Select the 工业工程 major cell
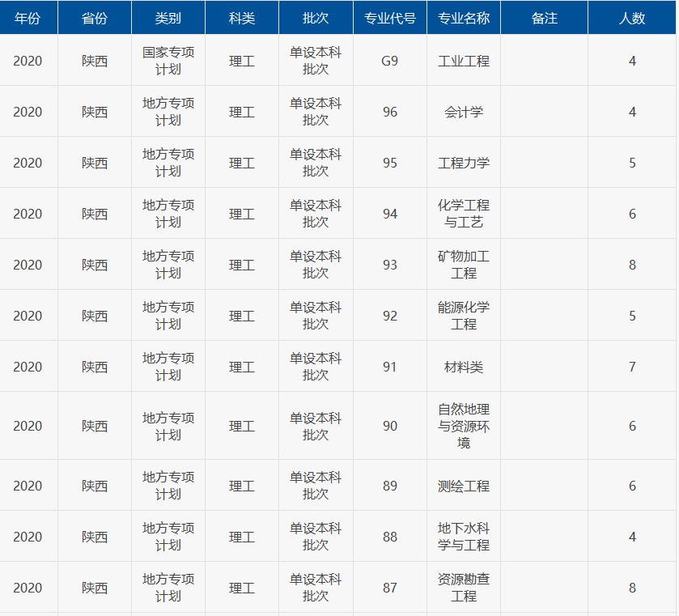The height and width of the screenshot is (616, 679). 464,61
